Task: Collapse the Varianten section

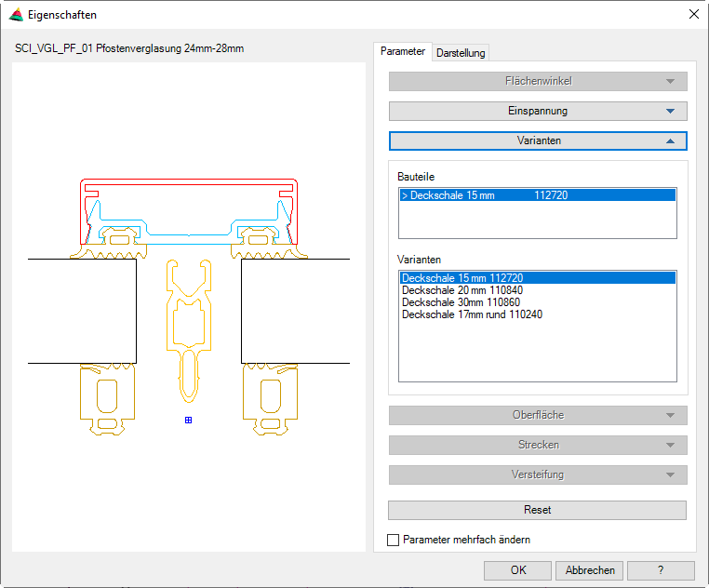Action: point(538,140)
